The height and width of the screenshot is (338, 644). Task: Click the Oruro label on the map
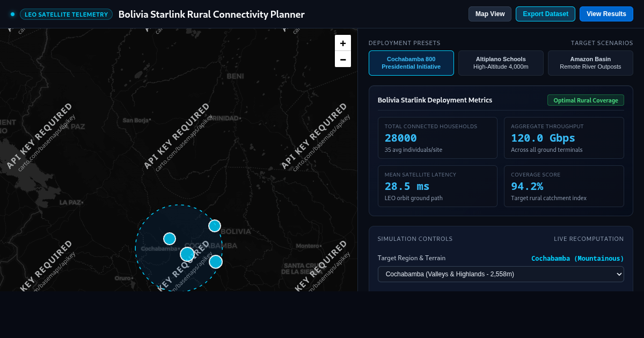pos(123,278)
